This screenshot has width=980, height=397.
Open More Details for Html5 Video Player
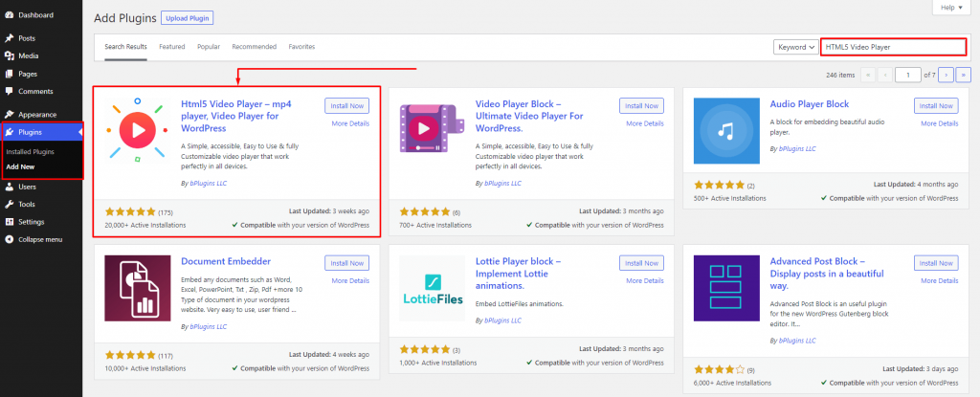coord(350,123)
